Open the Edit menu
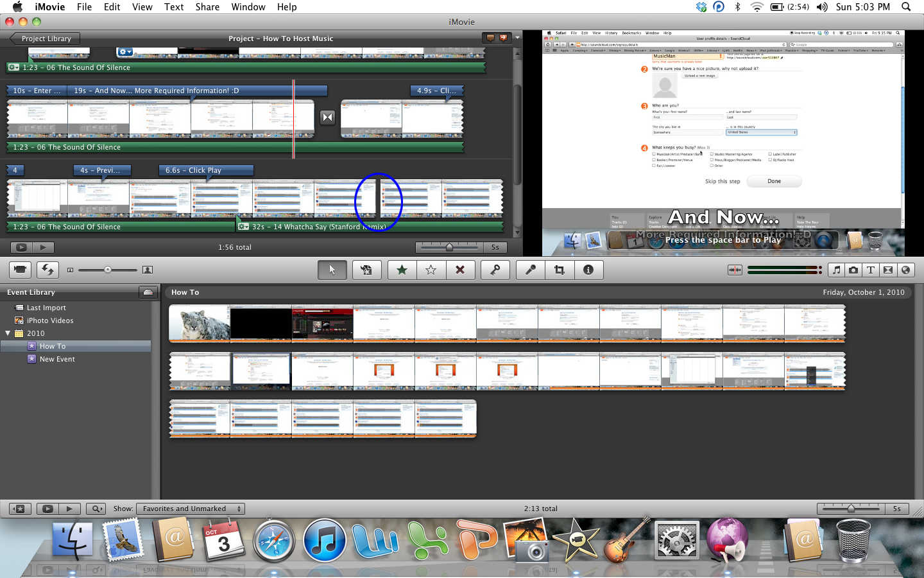The width and height of the screenshot is (924, 578). pos(112,7)
